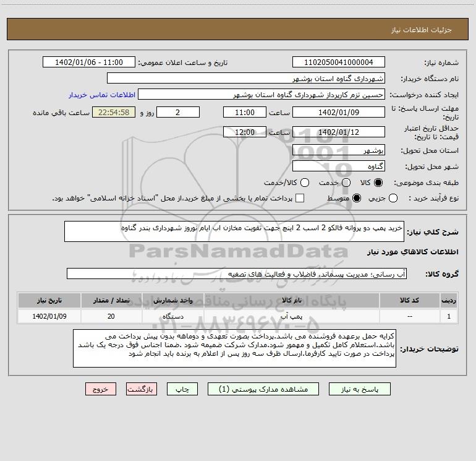Viewport: 476px width, 461px height.
Task: Click the buyer notes text area
Action: (x=234, y=348)
